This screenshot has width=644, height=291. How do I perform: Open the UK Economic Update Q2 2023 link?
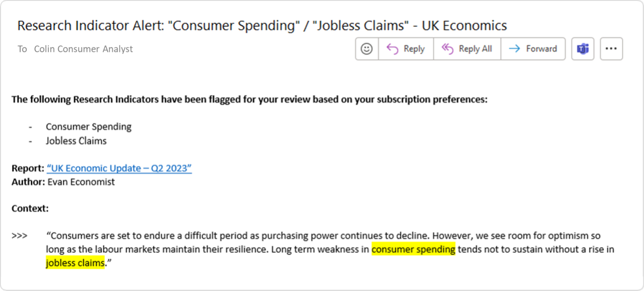click(x=119, y=168)
